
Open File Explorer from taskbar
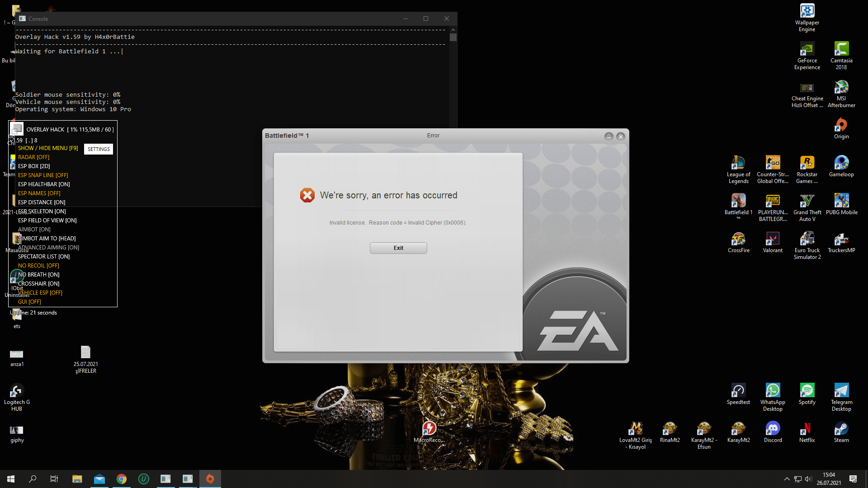(77, 479)
